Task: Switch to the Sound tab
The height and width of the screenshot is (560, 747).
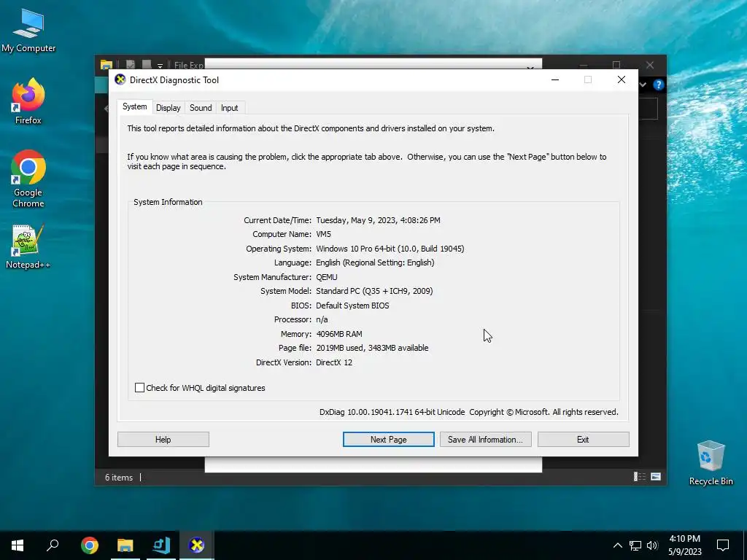Action: tap(201, 108)
